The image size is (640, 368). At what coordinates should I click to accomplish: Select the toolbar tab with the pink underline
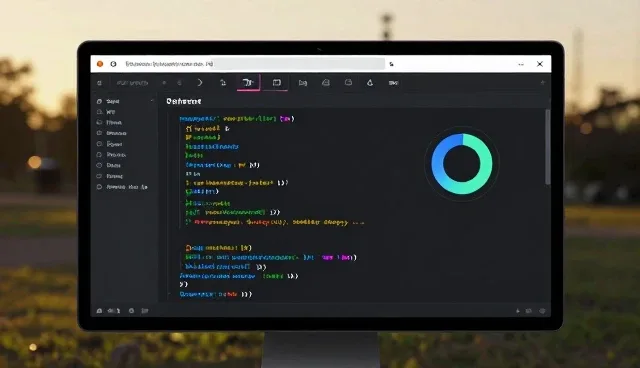click(x=248, y=83)
